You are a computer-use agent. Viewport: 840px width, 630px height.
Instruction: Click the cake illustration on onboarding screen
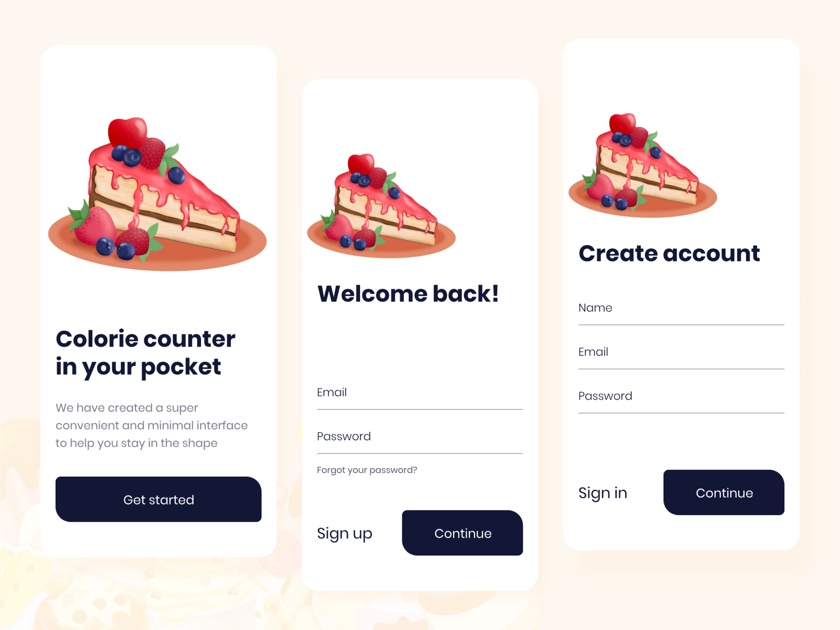157,194
